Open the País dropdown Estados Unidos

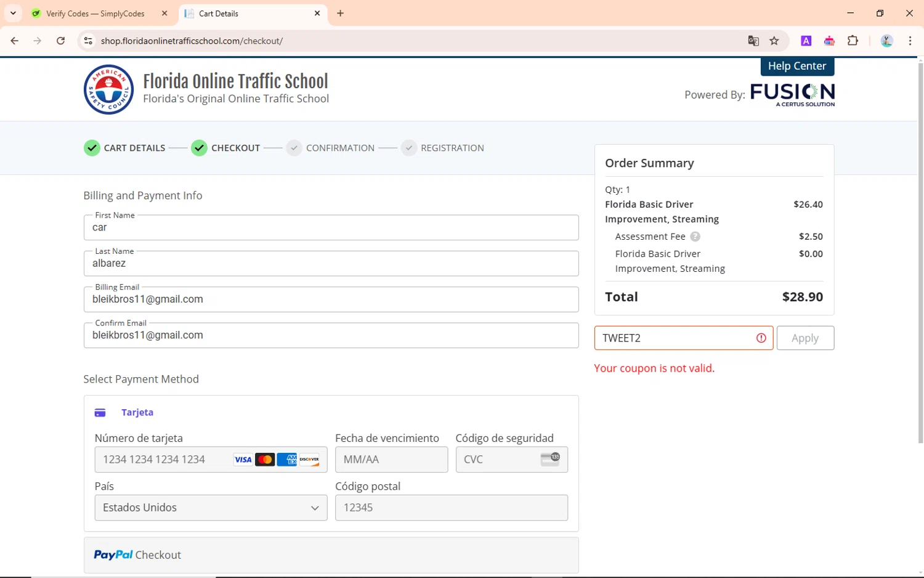point(211,508)
